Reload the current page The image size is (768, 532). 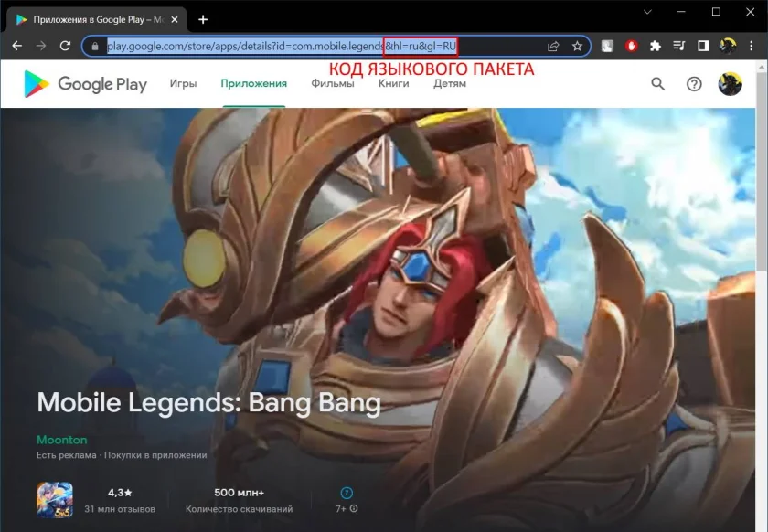click(65, 46)
